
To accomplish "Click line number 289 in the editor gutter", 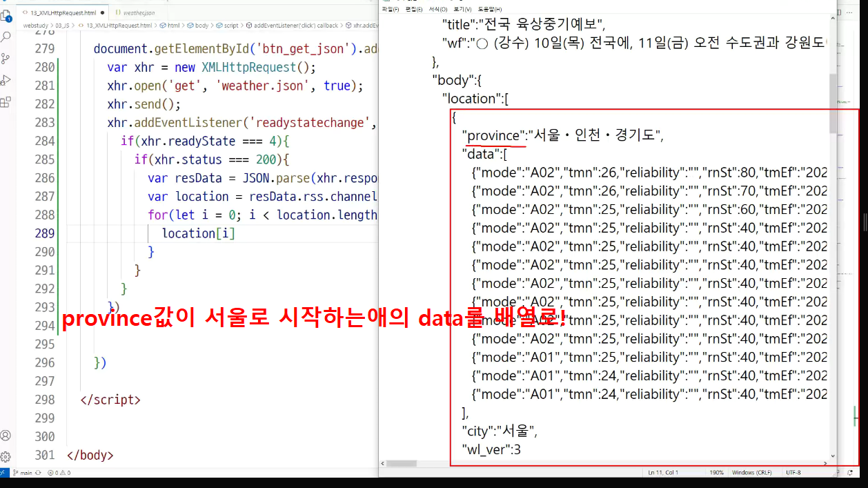I will pos(44,233).
